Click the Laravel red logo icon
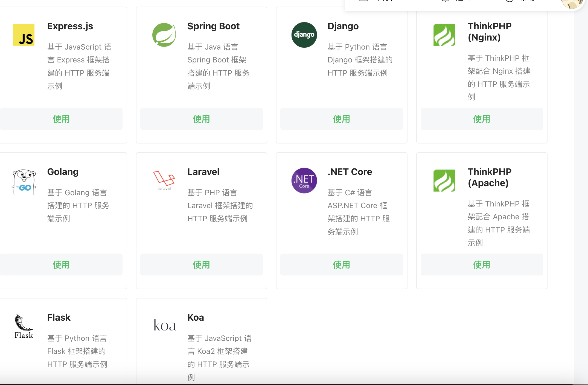The width and height of the screenshot is (588, 385). 164,181
